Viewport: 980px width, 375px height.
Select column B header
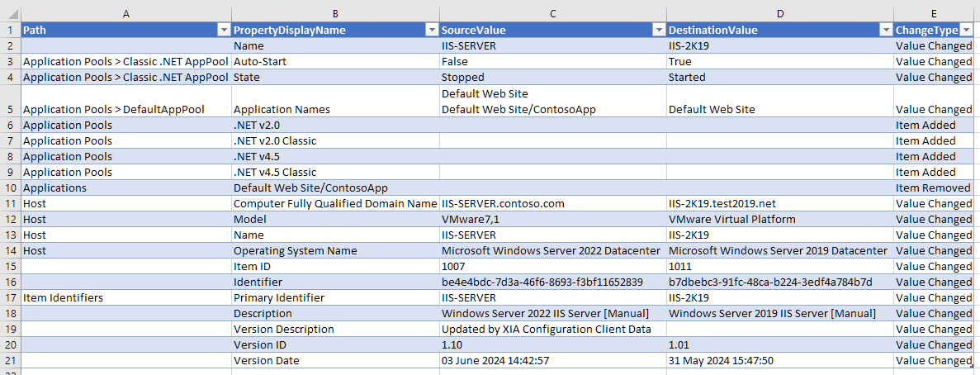(334, 13)
